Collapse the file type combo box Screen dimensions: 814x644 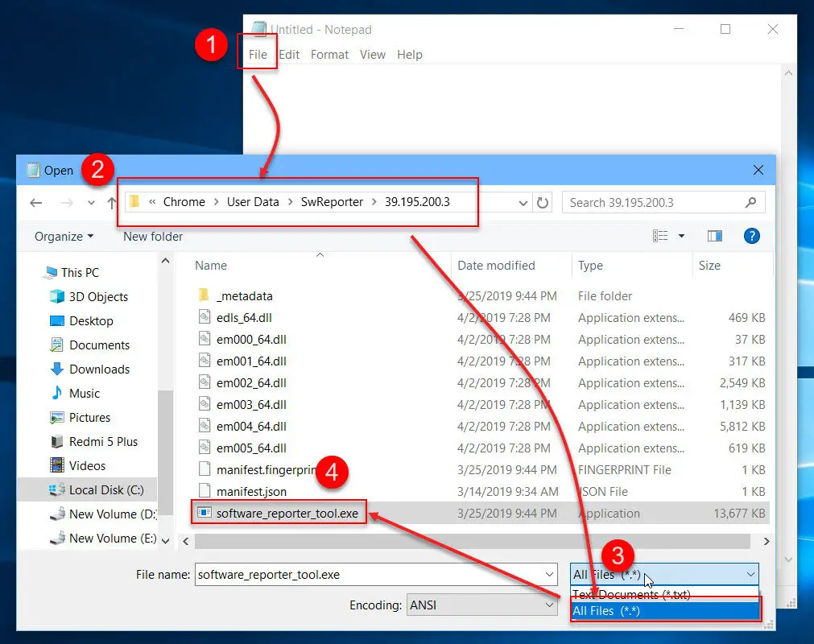(664, 575)
